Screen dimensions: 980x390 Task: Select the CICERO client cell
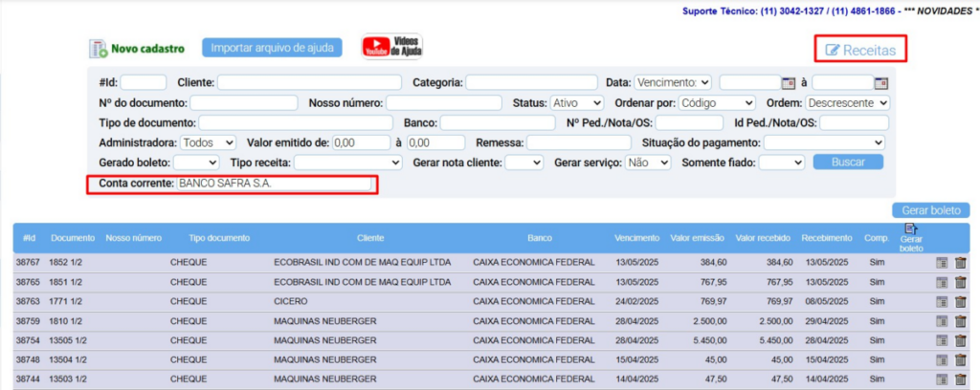291,302
